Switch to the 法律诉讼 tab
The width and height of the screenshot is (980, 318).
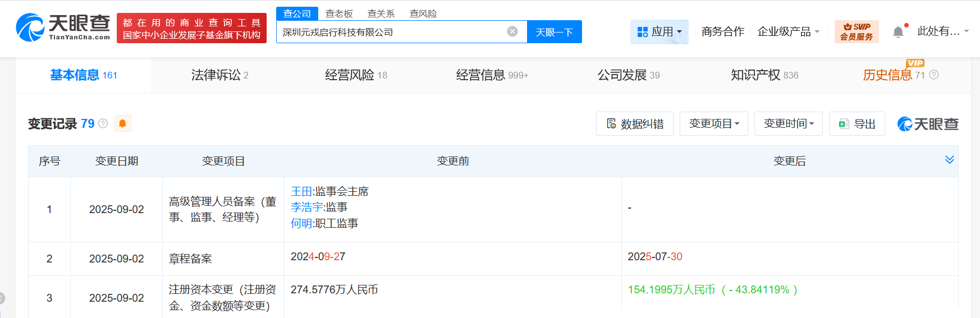tap(219, 75)
